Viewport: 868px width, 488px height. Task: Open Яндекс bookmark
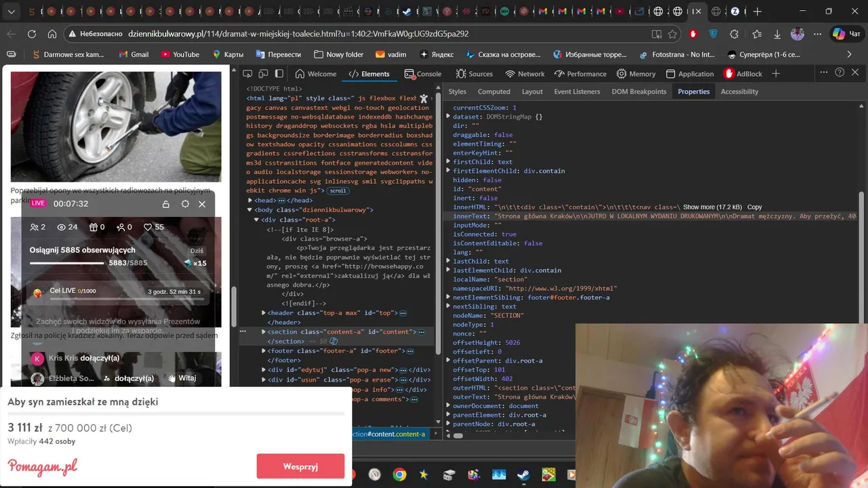click(x=436, y=54)
